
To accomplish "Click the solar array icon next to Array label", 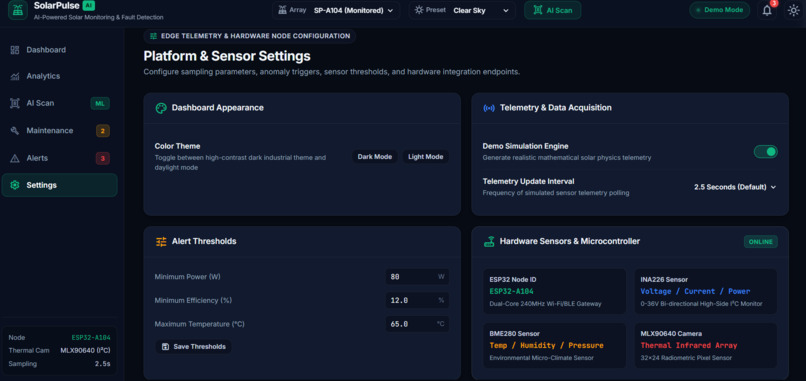I will [x=282, y=10].
